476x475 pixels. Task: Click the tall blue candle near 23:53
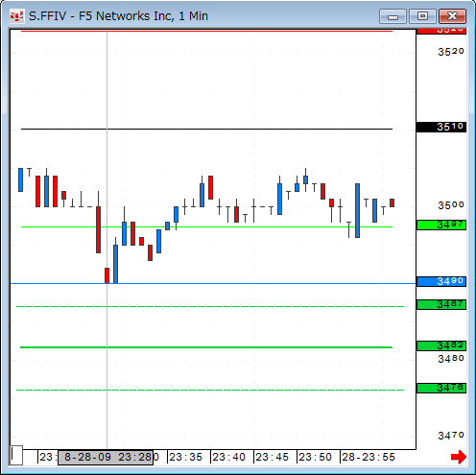point(357,210)
